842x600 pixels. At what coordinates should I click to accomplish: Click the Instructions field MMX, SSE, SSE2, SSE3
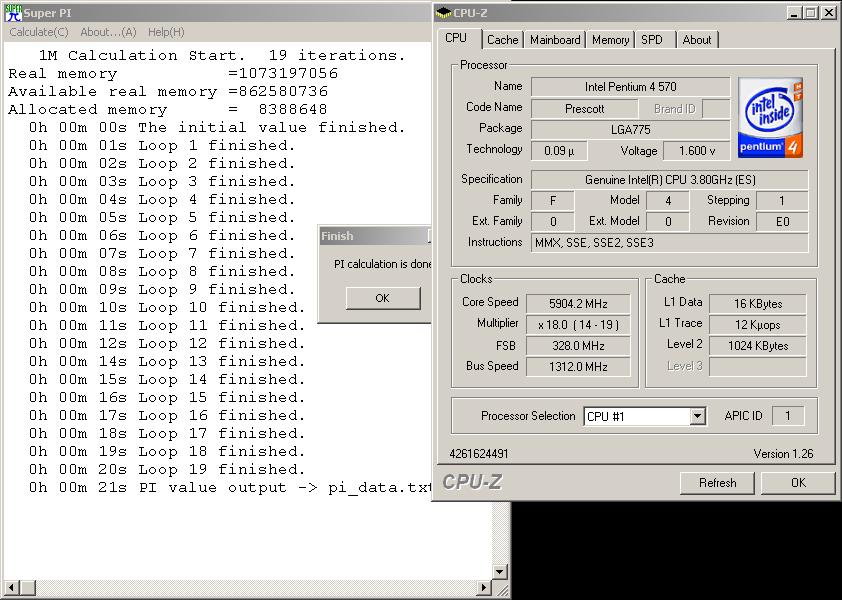pyautogui.click(x=670, y=243)
